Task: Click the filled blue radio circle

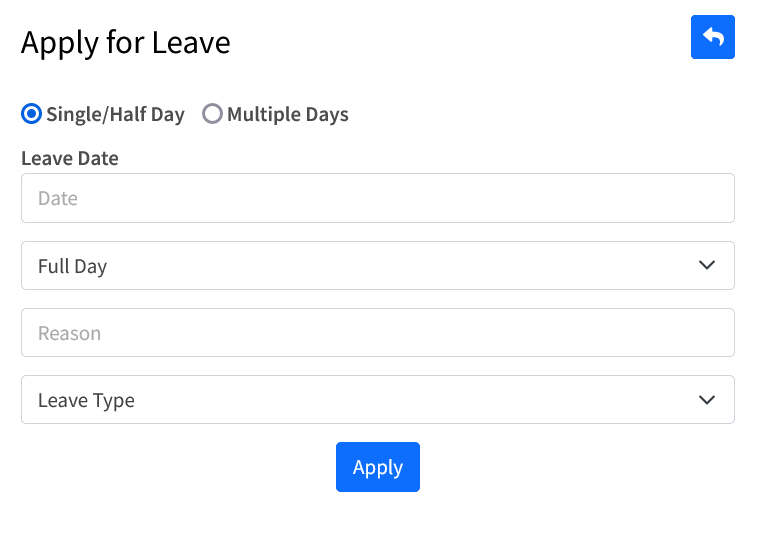Action: click(x=31, y=114)
